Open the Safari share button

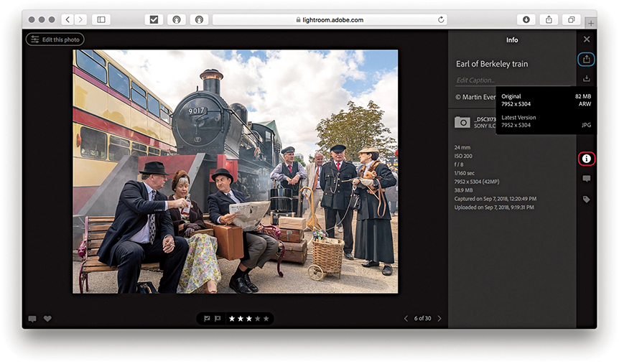(549, 19)
